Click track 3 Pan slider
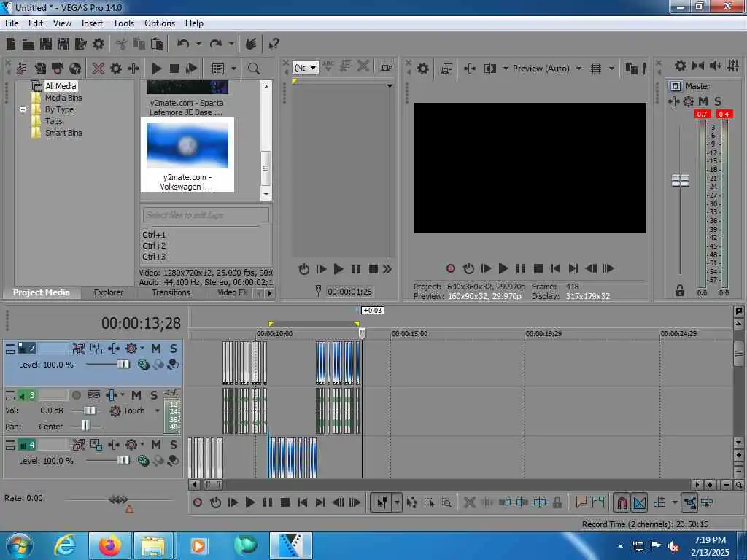The height and width of the screenshot is (560, 747). (x=85, y=426)
